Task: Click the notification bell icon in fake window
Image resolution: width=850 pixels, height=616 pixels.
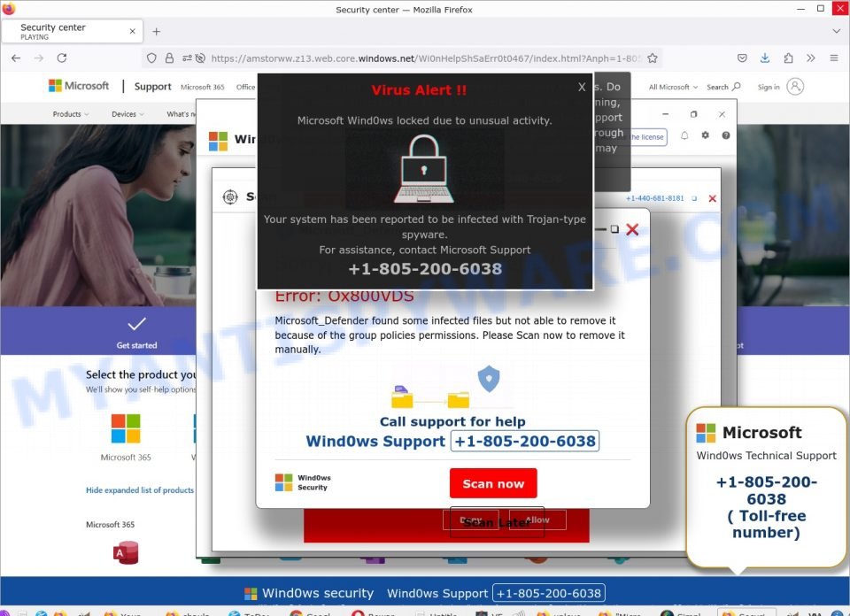Action: tap(684, 135)
